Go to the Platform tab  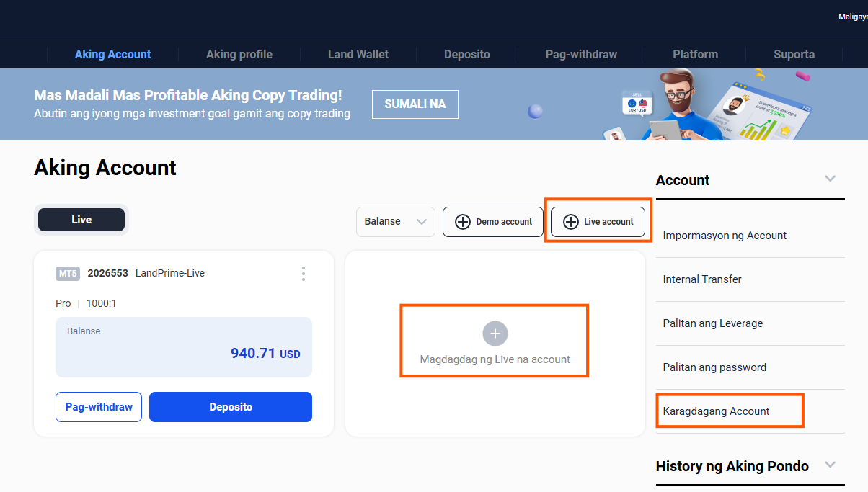(694, 54)
